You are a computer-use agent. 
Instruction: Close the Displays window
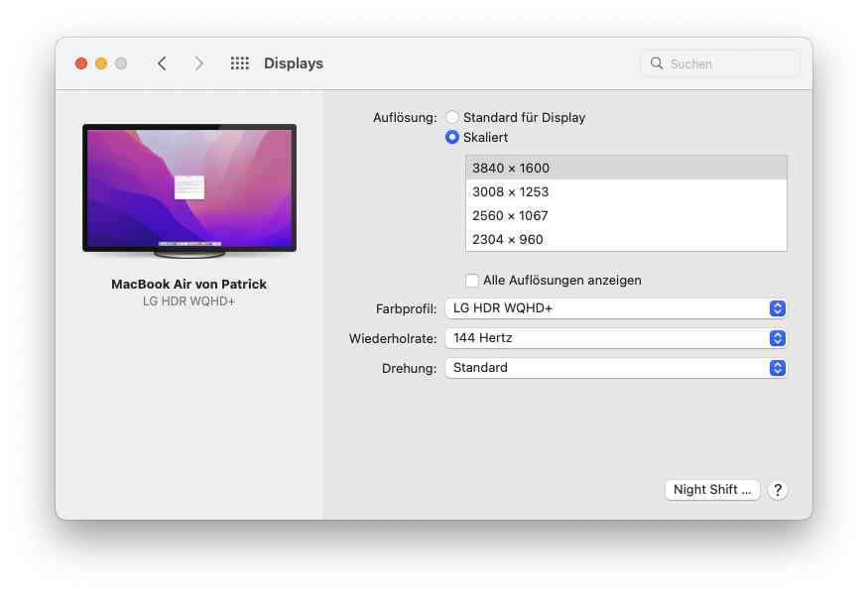coord(81,63)
